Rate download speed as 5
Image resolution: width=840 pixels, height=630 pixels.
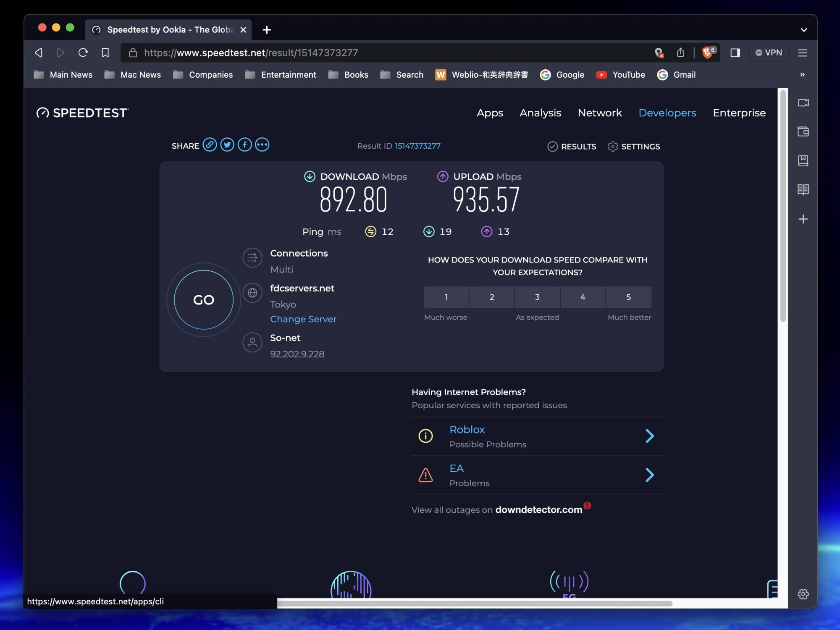coord(628,297)
